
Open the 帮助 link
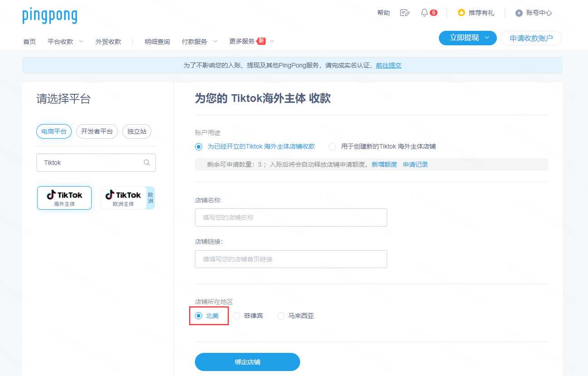(x=384, y=13)
